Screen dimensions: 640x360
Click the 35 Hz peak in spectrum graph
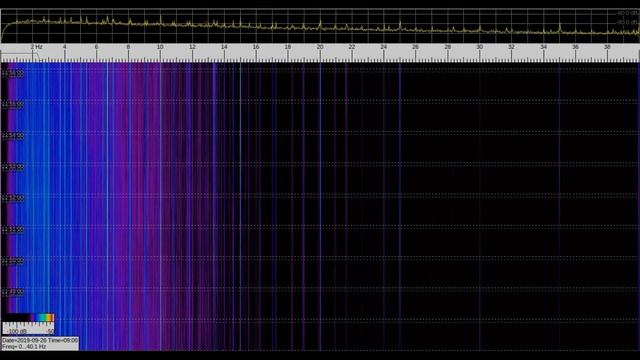pyautogui.click(x=560, y=28)
